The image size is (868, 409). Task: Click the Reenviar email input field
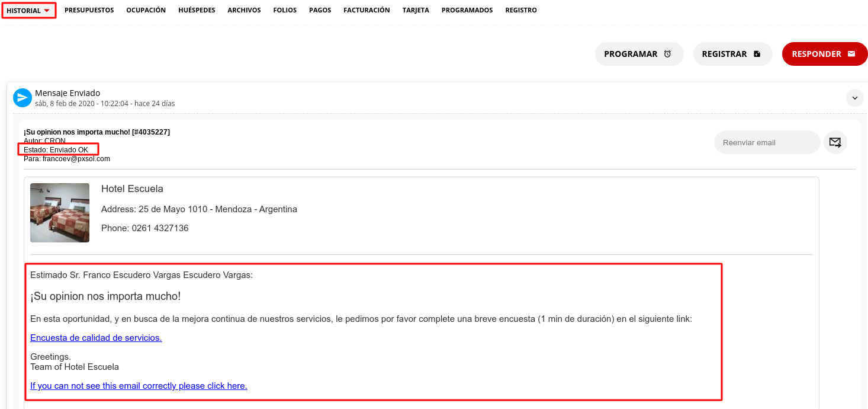point(767,142)
